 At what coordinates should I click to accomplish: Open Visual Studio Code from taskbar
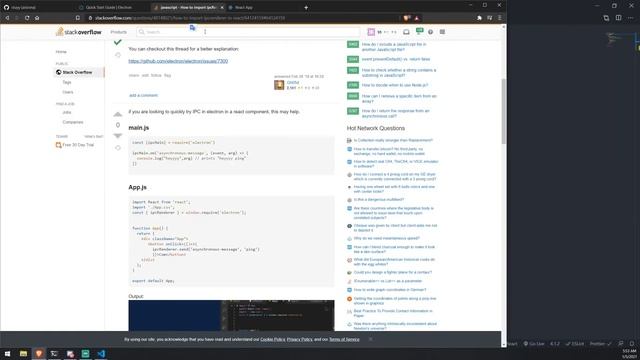pos(101,353)
